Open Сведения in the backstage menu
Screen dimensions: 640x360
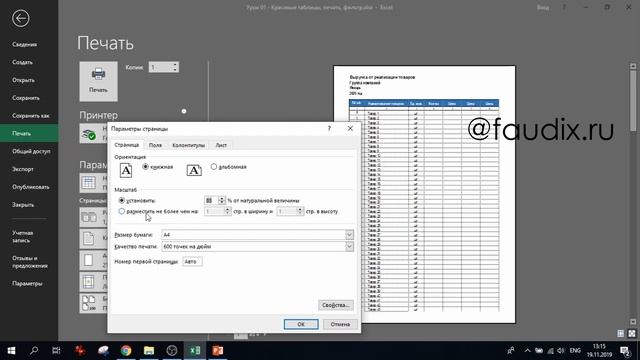[x=24, y=44]
